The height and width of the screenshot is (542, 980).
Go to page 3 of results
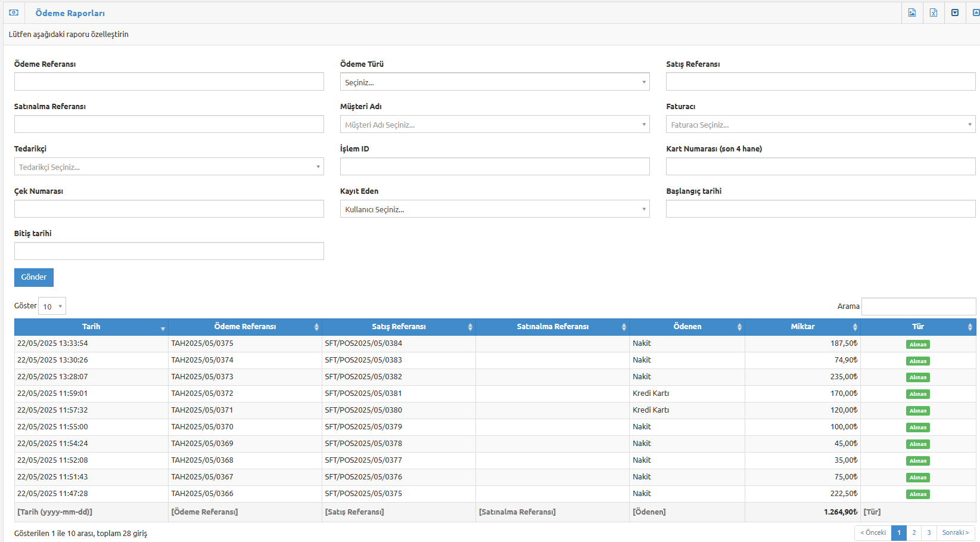coord(929,532)
